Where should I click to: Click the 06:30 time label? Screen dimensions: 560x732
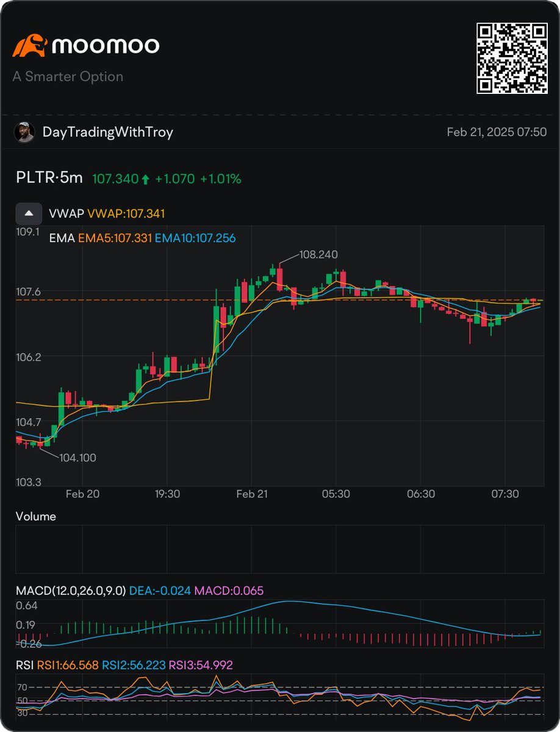click(x=420, y=494)
